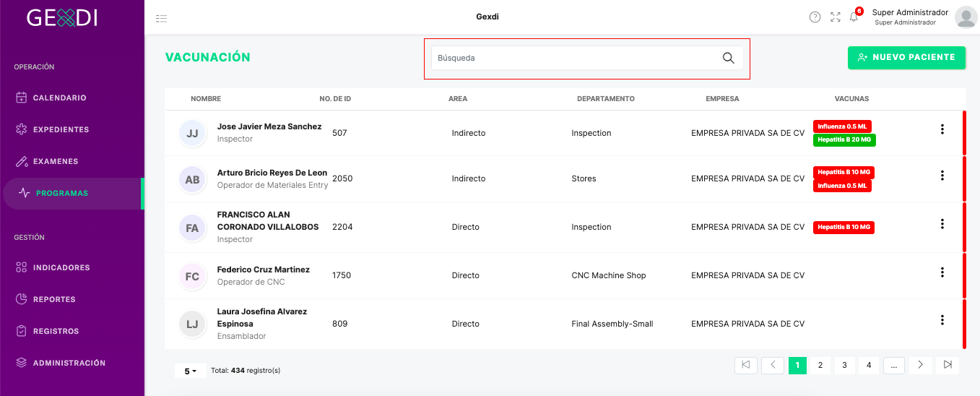Sort by the No. de ID column header

(335, 99)
